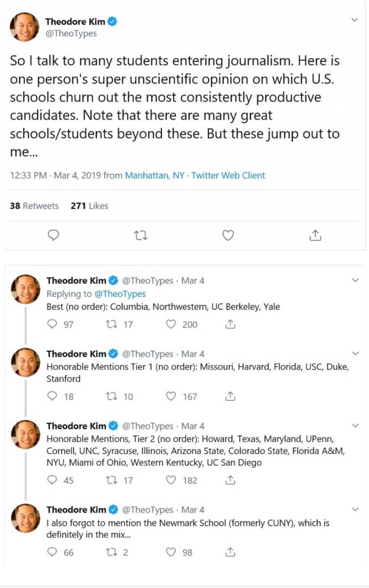Expand the main tweet options chevron
Screen dimensions: 369x588
point(355,20)
